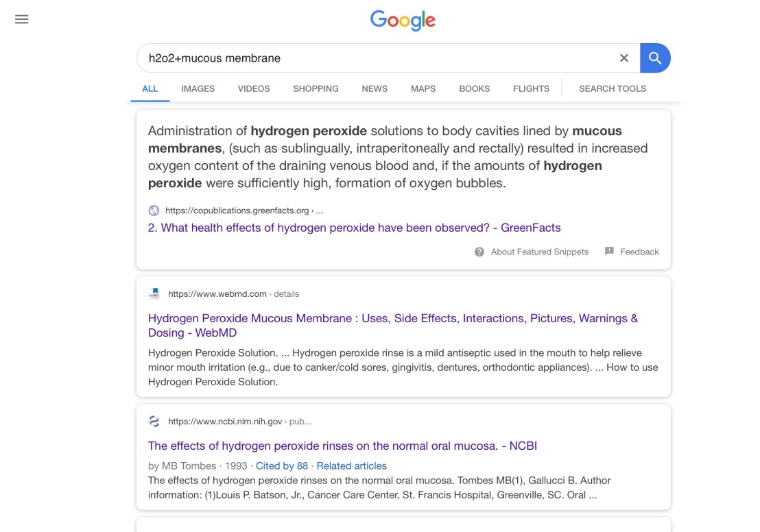760x532 pixels.
Task: Switch to the Videos tab
Action: click(x=254, y=88)
